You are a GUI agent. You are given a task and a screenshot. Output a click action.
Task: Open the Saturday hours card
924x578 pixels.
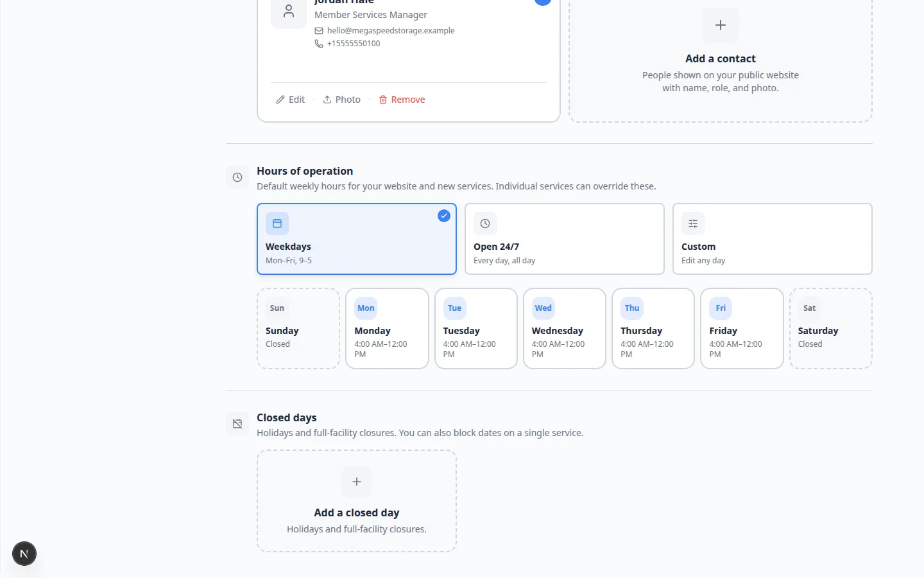point(831,328)
